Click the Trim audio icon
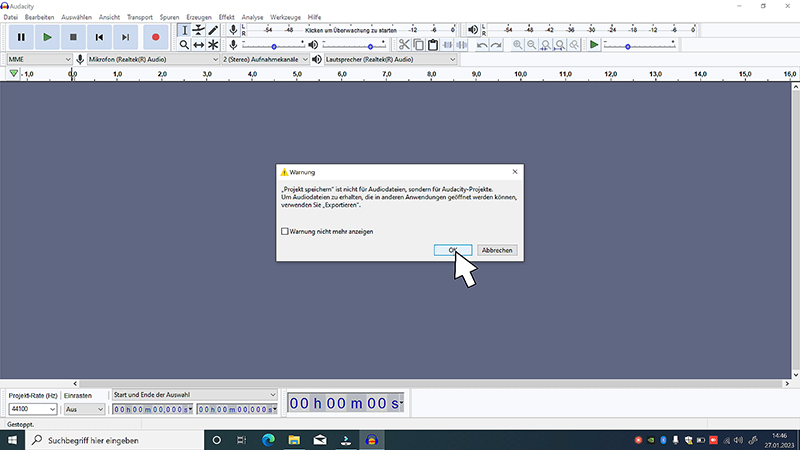Viewport: 800px width, 450px height. click(447, 45)
